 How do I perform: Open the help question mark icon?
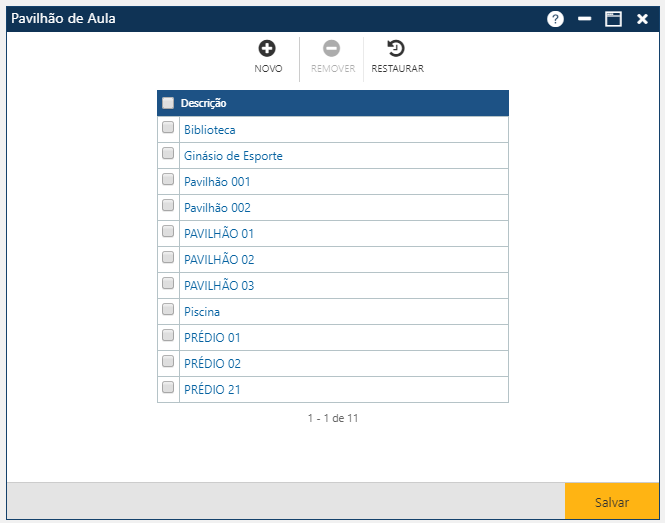[x=555, y=19]
